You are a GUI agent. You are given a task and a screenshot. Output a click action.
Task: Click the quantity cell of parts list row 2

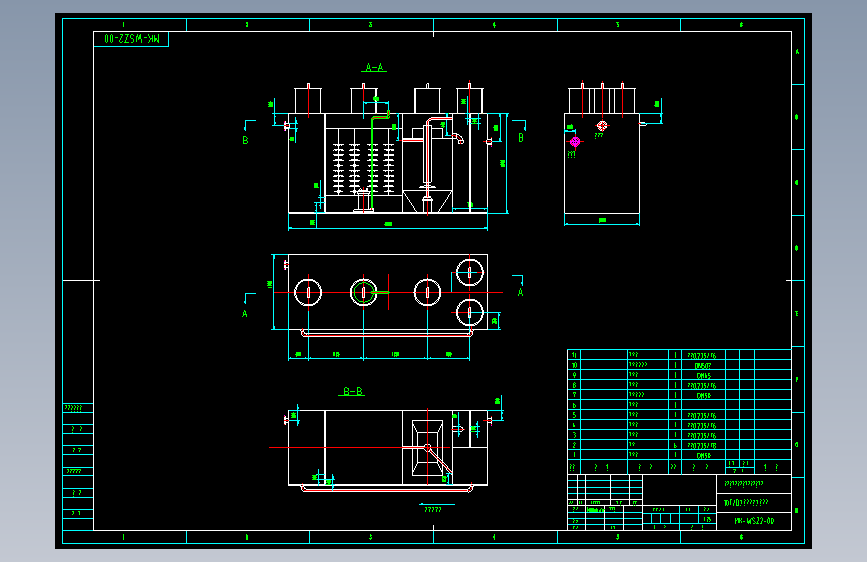(675, 445)
